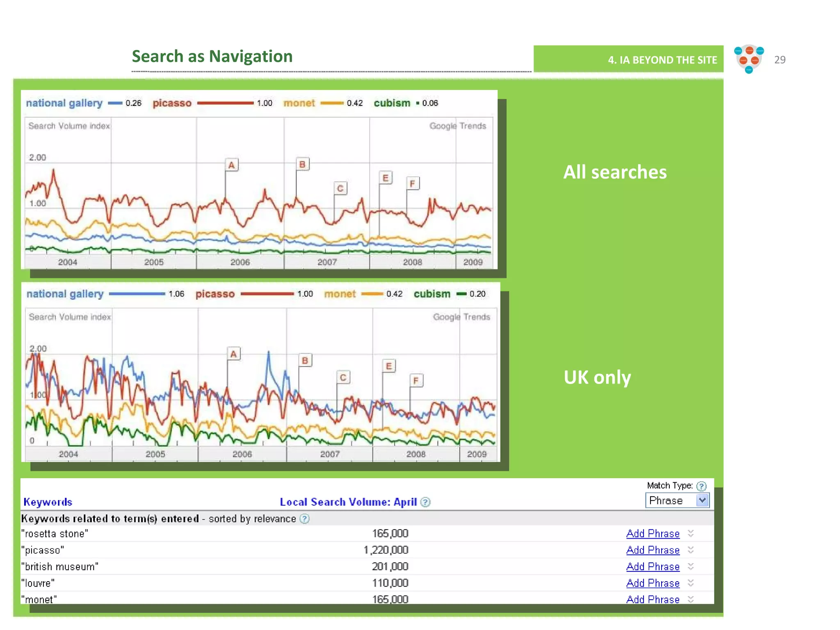The image size is (840, 630).
Task: Open the Phrase match type dropdown
Action: tap(677, 500)
